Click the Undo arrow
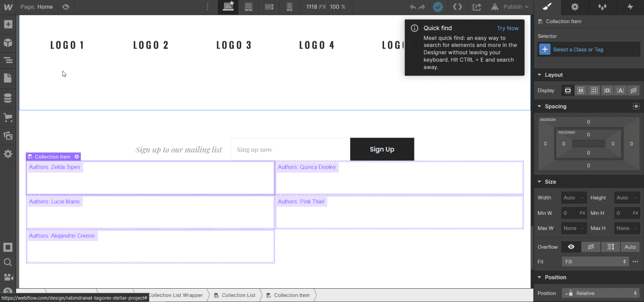This screenshot has width=644, height=302. [413, 7]
